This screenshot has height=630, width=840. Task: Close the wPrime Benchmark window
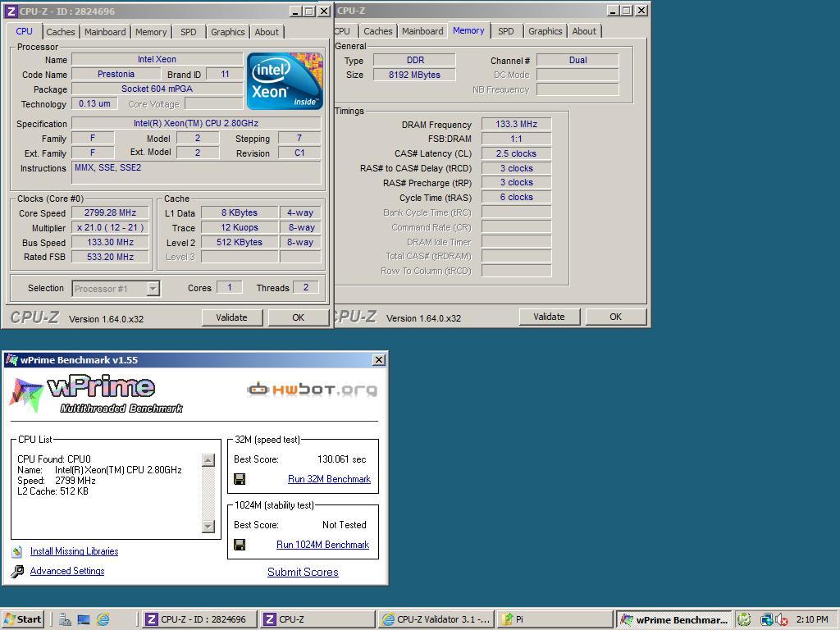pyautogui.click(x=378, y=359)
